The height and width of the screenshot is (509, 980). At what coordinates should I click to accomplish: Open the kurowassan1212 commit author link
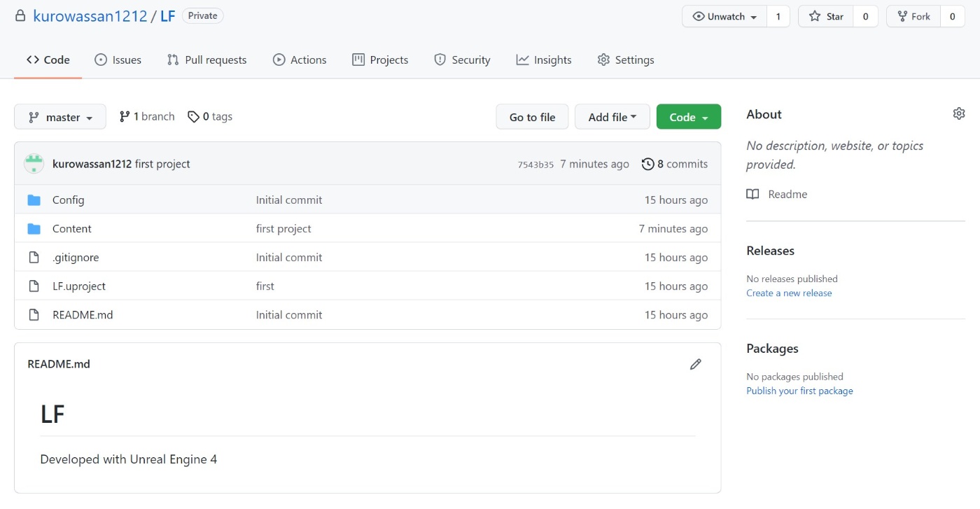tap(92, 164)
